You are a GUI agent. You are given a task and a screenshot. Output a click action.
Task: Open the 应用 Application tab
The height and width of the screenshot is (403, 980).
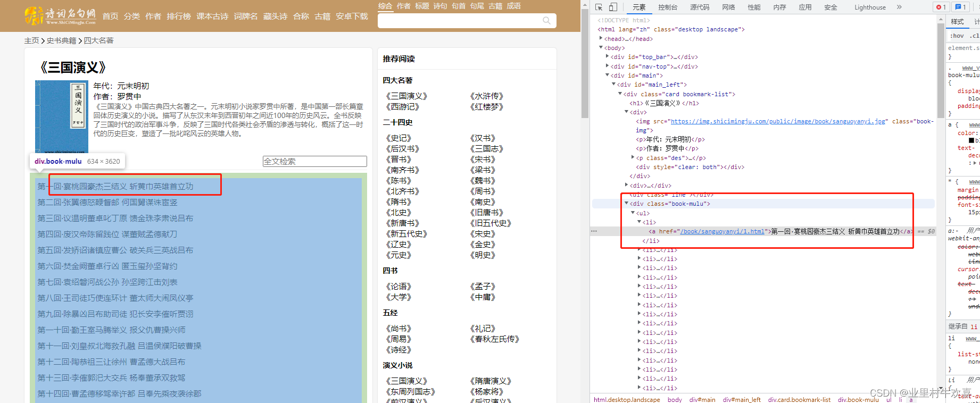point(805,7)
